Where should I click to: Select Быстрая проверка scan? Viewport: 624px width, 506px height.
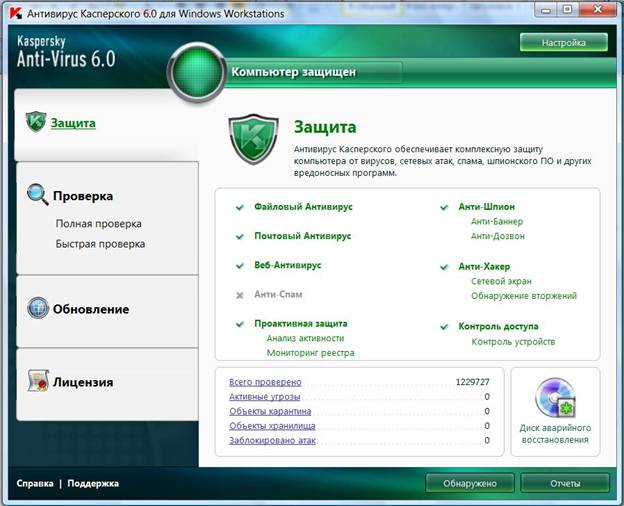100,244
